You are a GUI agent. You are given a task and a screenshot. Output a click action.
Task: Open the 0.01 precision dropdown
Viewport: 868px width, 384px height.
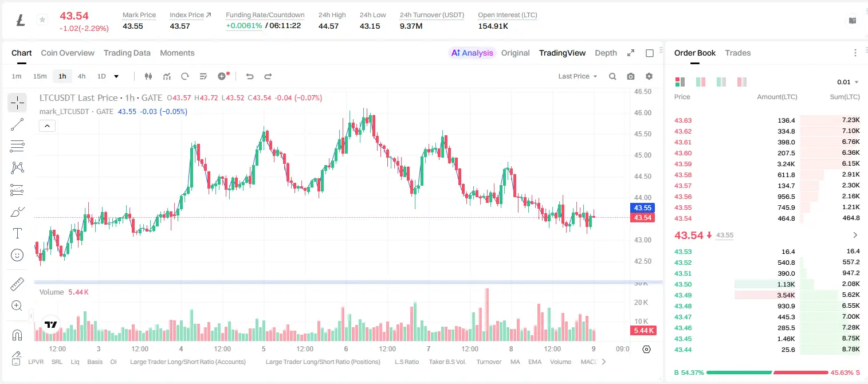[x=848, y=82]
